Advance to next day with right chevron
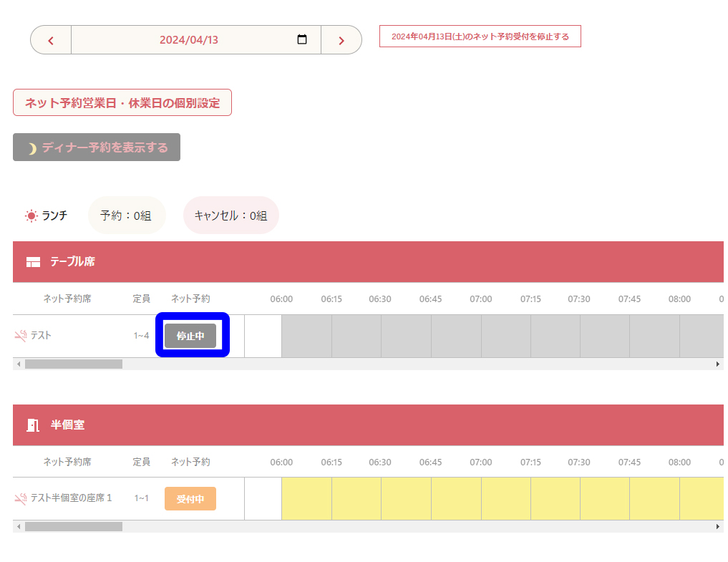This screenshot has width=728, height=562. [341, 40]
